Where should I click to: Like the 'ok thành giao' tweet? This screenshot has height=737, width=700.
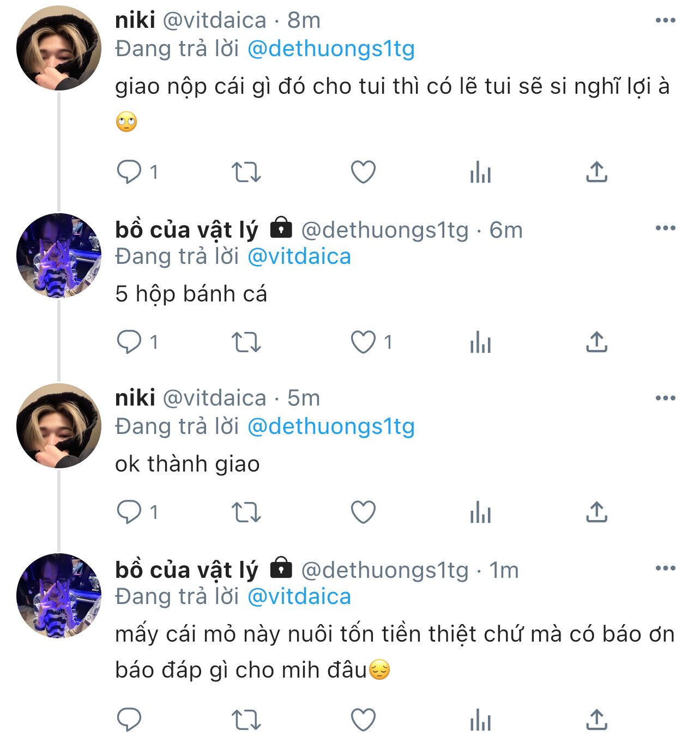coord(363,512)
